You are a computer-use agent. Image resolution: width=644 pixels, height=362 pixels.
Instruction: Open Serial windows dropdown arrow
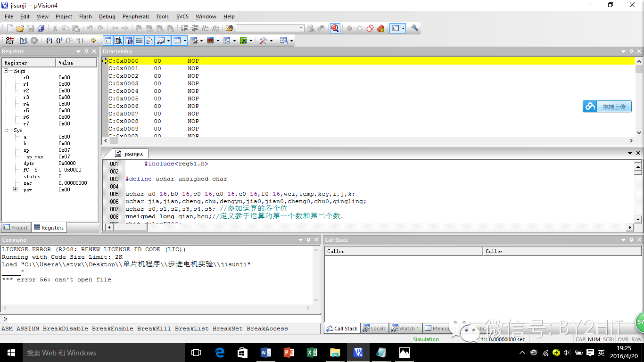pyautogui.click(x=201, y=41)
